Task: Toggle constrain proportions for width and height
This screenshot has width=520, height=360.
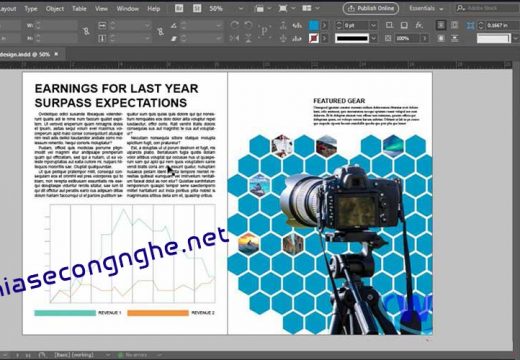Action: [86, 32]
